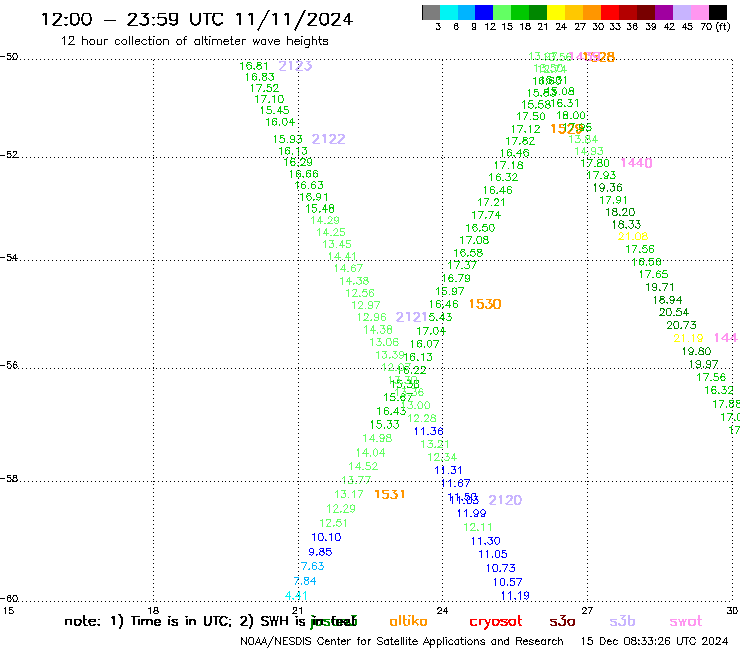
Task: Click the wave height value 12.56
Action: (x=360, y=293)
